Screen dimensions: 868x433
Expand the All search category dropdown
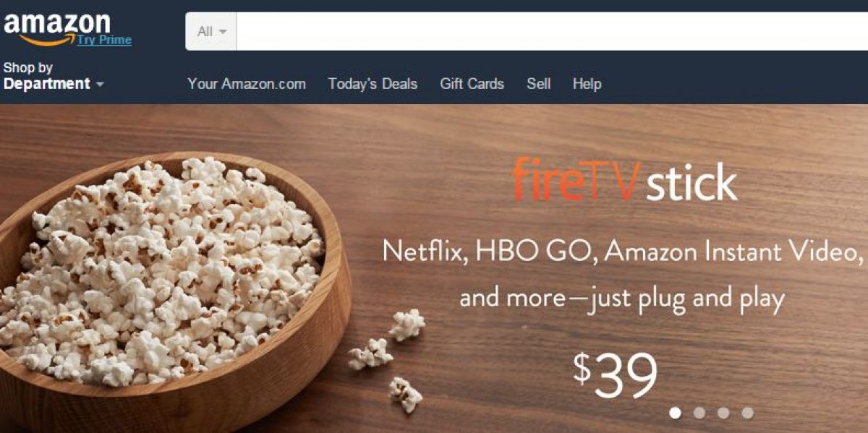pyautogui.click(x=211, y=31)
